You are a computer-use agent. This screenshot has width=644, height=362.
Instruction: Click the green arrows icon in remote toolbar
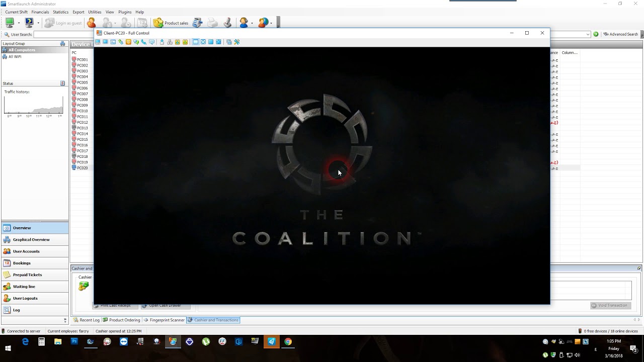pyautogui.click(x=121, y=42)
